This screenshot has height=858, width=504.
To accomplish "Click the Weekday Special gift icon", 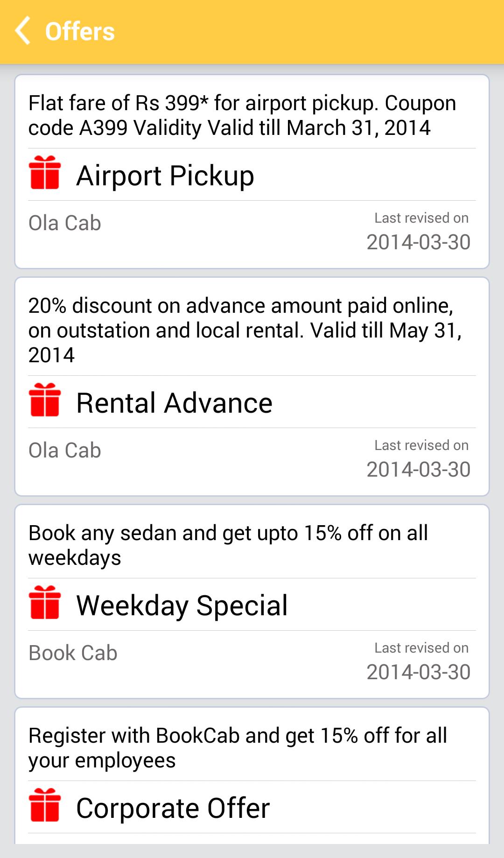I will pos(45,603).
